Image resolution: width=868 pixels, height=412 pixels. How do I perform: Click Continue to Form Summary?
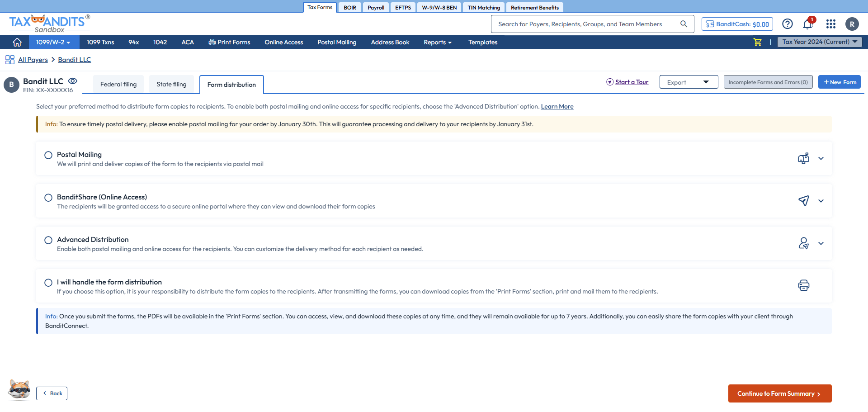coord(779,393)
